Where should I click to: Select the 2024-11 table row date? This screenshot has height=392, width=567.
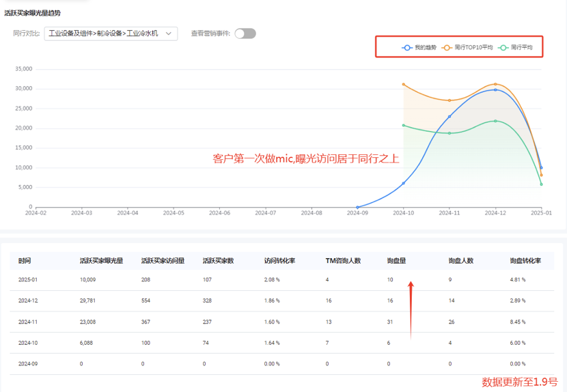28,322
